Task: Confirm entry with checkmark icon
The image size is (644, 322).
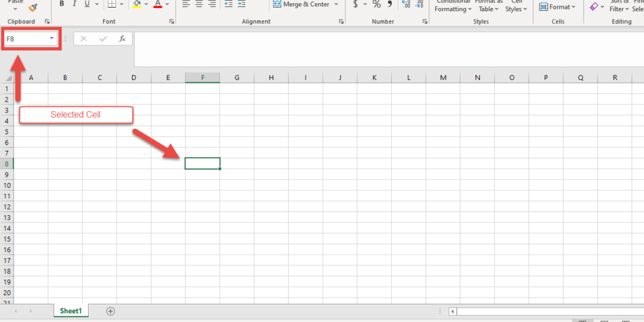Action: coord(103,38)
